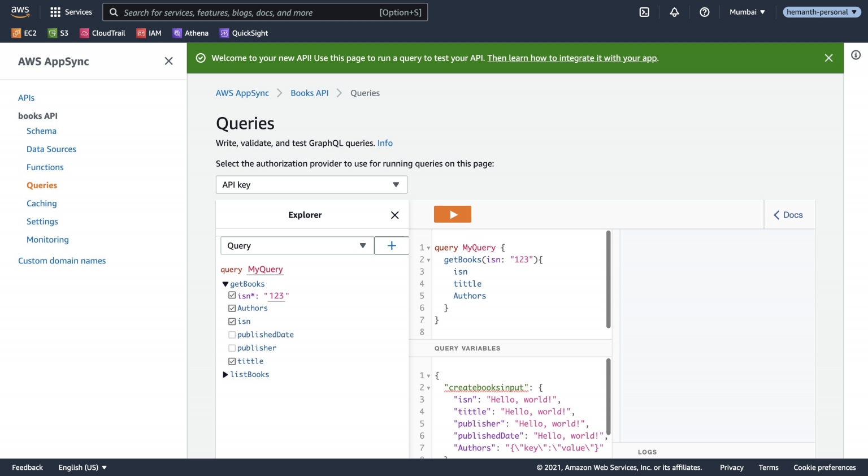Open the Services grid menu
Viewport: 868px width, 476px height.
point(71,11)
